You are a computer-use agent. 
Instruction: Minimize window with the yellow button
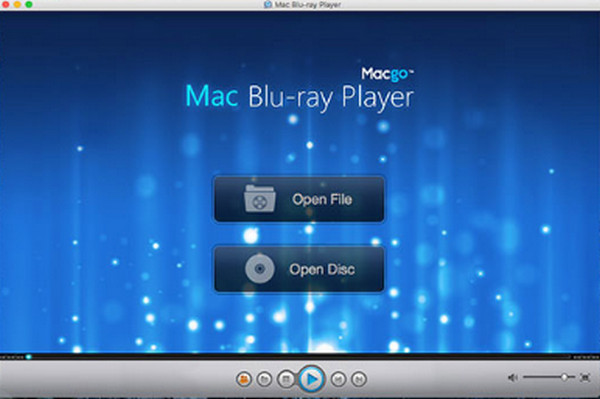coord(17,5)
